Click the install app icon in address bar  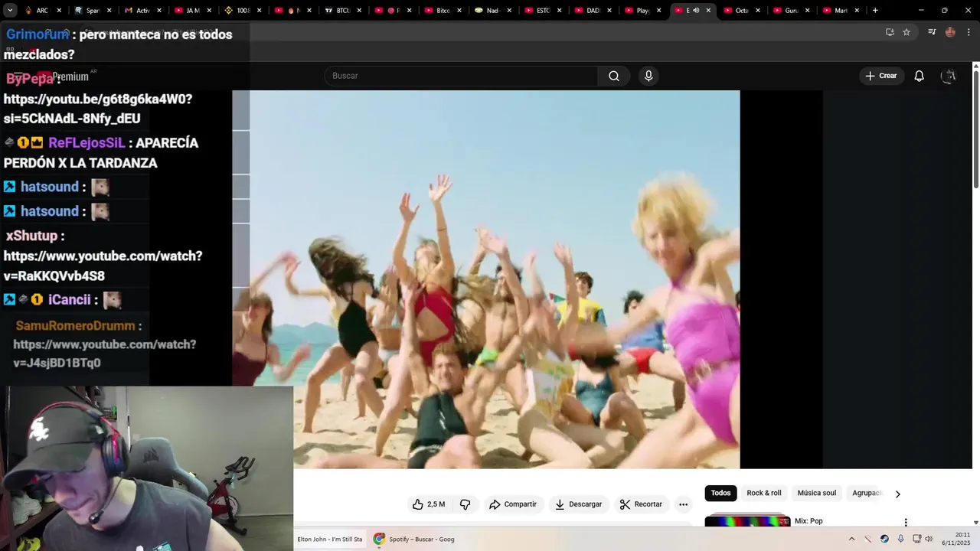point(890,32)
